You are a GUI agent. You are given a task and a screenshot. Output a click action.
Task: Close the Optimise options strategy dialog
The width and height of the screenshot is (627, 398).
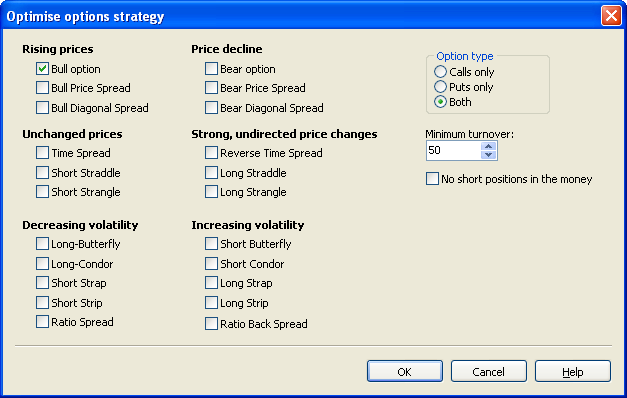611,16
